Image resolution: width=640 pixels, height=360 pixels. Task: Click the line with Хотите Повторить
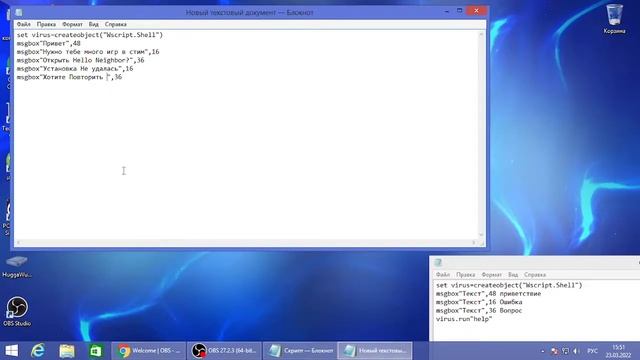[x=69, y=77]
